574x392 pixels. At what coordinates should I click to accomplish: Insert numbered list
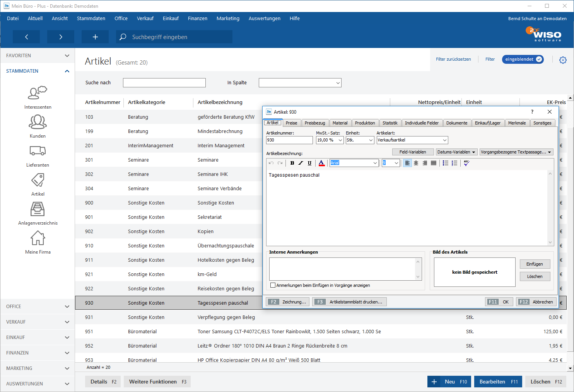pyautogui.click(x=454, y=163)
